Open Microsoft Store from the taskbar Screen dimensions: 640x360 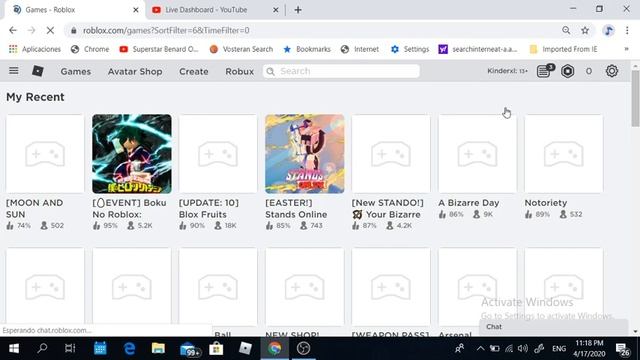coord(216,348)
